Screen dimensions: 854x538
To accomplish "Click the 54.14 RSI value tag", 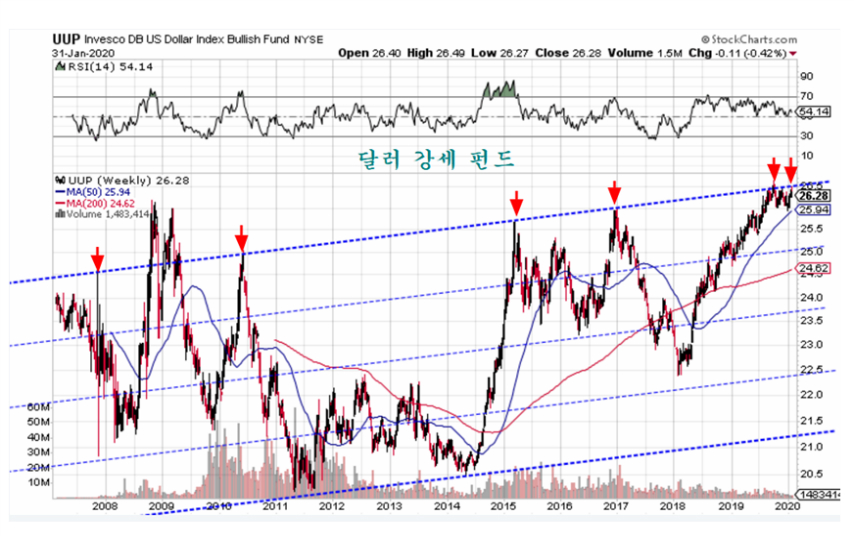I will (x=814, y=112).
